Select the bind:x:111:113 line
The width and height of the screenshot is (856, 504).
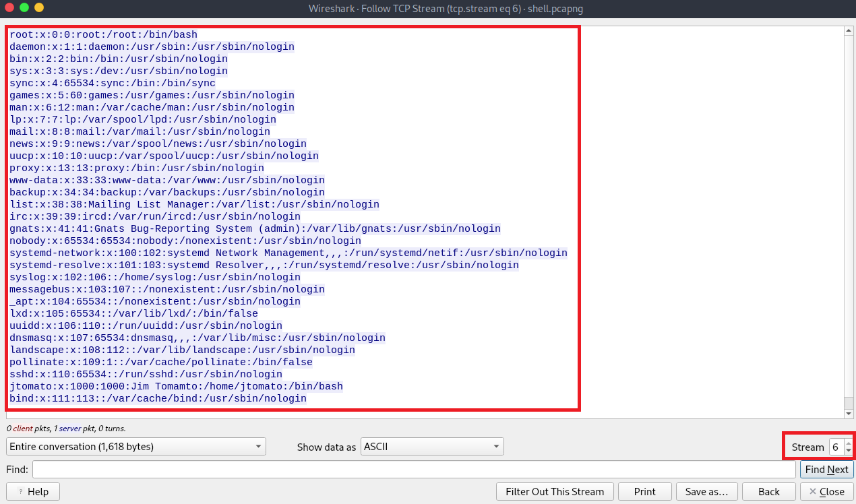tap(158, 398)
